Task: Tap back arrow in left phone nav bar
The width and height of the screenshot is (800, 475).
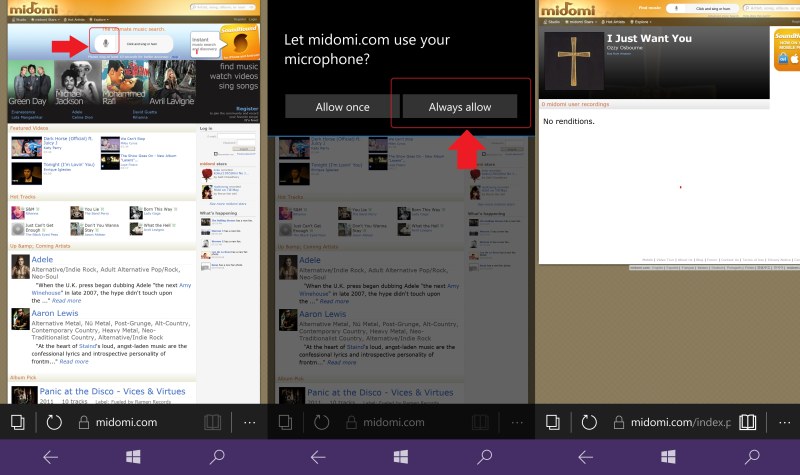Action: click(x=50, y=457)
